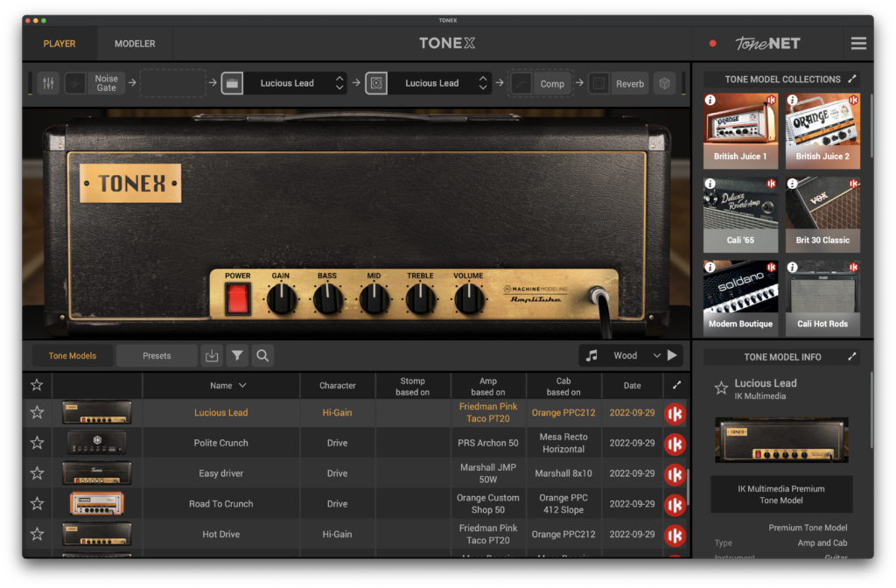Select the Road To Crunch amp thumbnail
896x588 pixels.
tap(97, 503)
